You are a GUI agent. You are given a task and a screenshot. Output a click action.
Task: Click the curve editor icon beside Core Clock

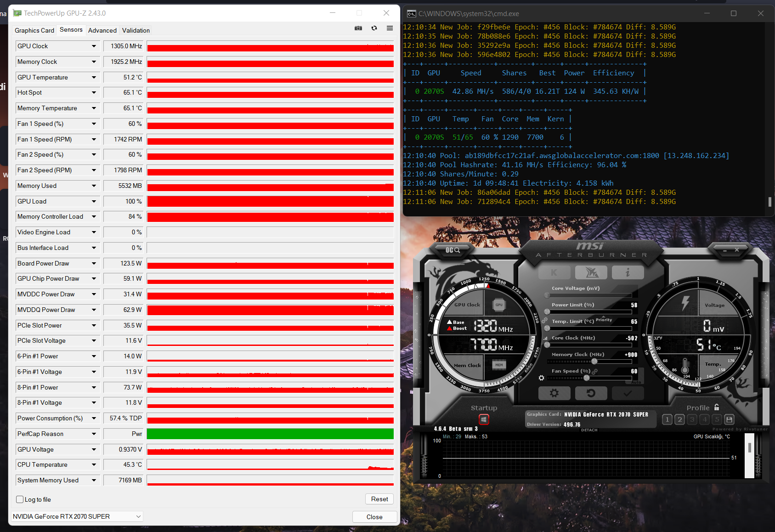(546, 338)
